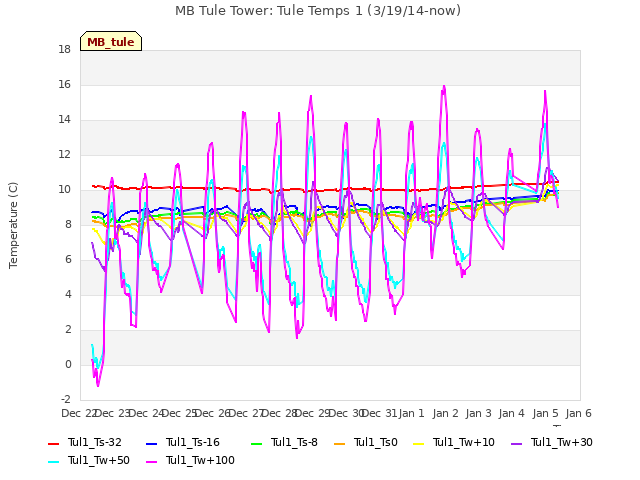
Task: Click the magenta Tul1_Tw+100 legend swatch
Action: [151, 462]
